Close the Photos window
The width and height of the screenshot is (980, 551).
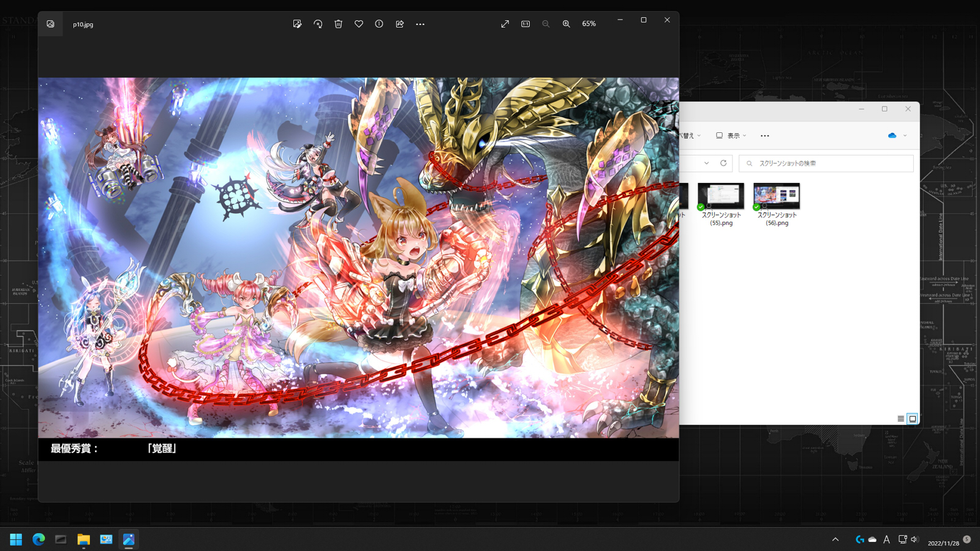667,20
